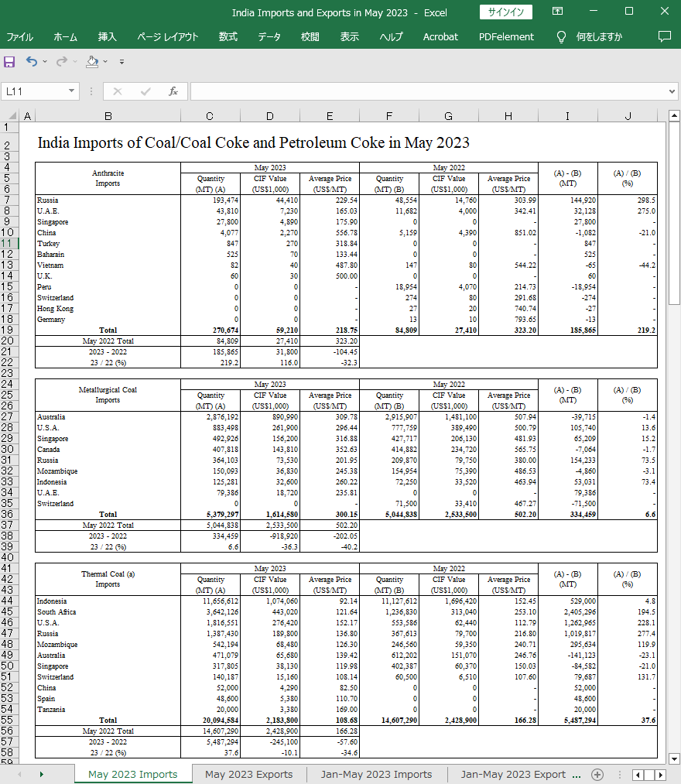
Task: Save the workbook with the floppy disk icon
Action: 9,62
